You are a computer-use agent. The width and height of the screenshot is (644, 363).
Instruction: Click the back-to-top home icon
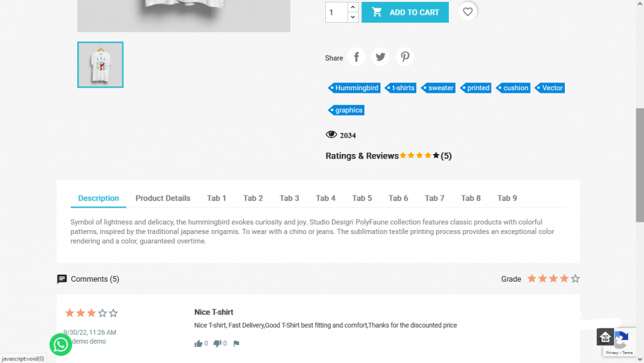pos(605,337)
